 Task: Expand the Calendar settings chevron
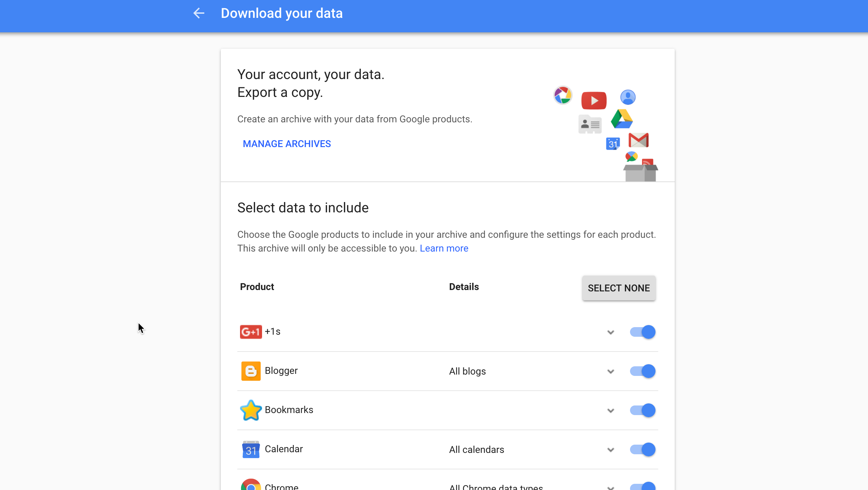(610, 450)
